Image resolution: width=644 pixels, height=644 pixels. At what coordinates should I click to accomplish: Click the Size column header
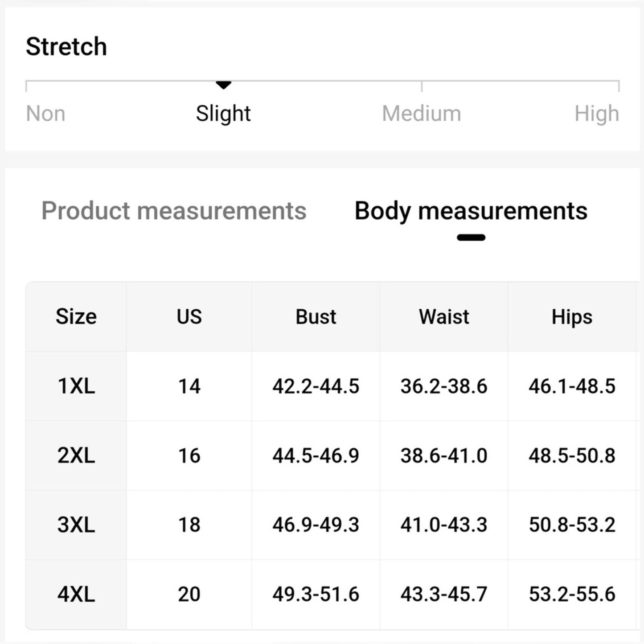[76, 317]
